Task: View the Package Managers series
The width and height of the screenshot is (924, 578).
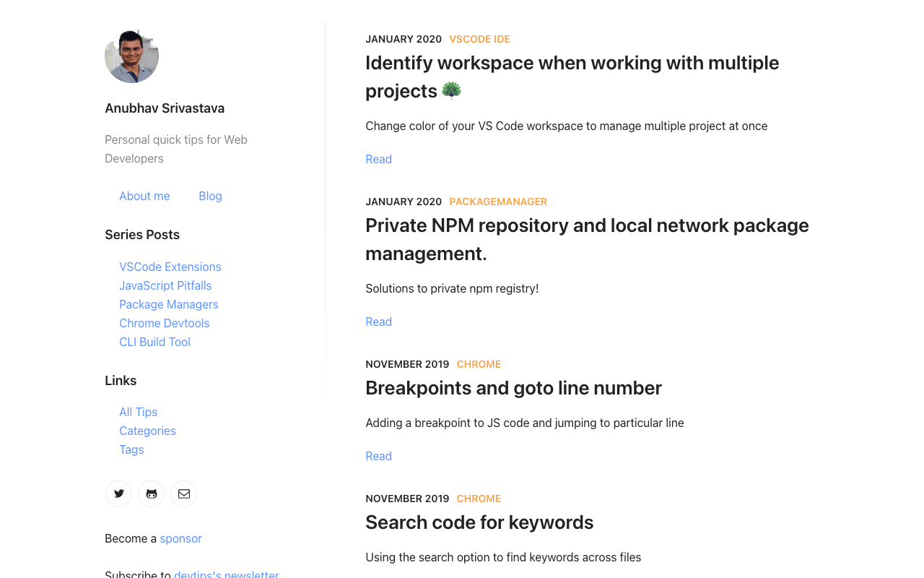Action: click(169, 304)
